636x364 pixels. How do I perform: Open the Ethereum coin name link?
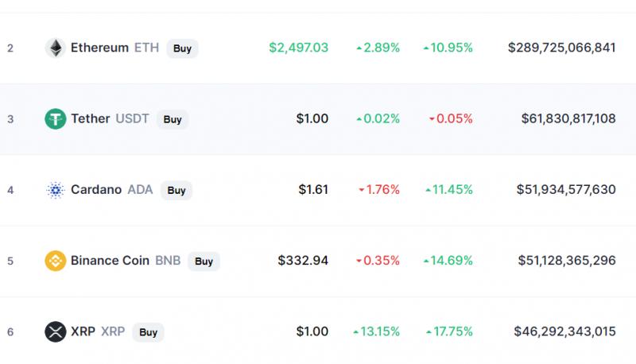100,48
